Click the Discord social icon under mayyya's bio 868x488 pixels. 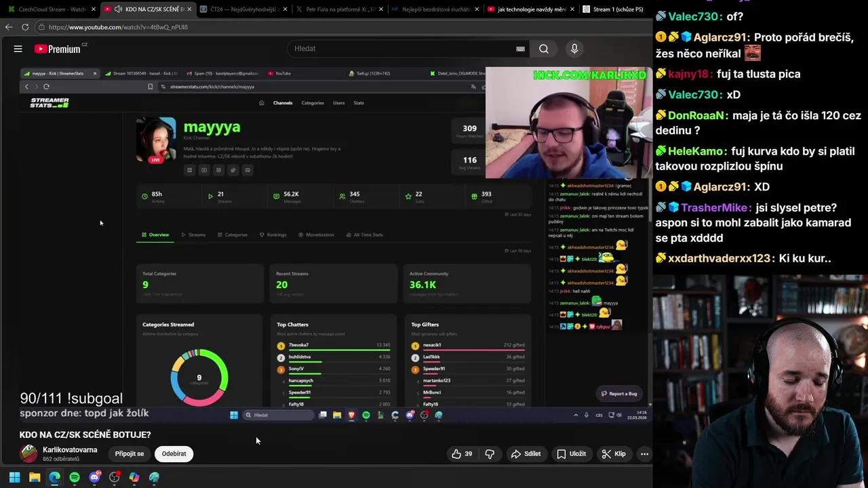(248, 170)
